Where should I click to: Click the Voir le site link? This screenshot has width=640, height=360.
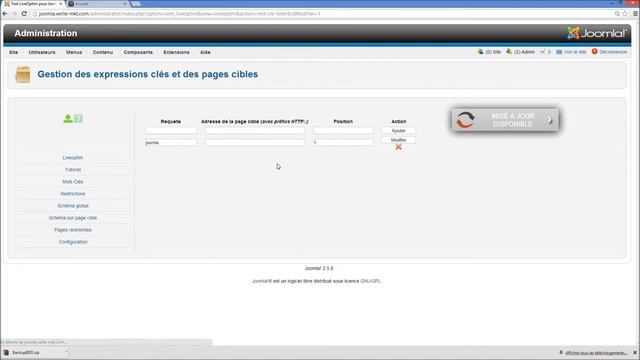(575, 52)
